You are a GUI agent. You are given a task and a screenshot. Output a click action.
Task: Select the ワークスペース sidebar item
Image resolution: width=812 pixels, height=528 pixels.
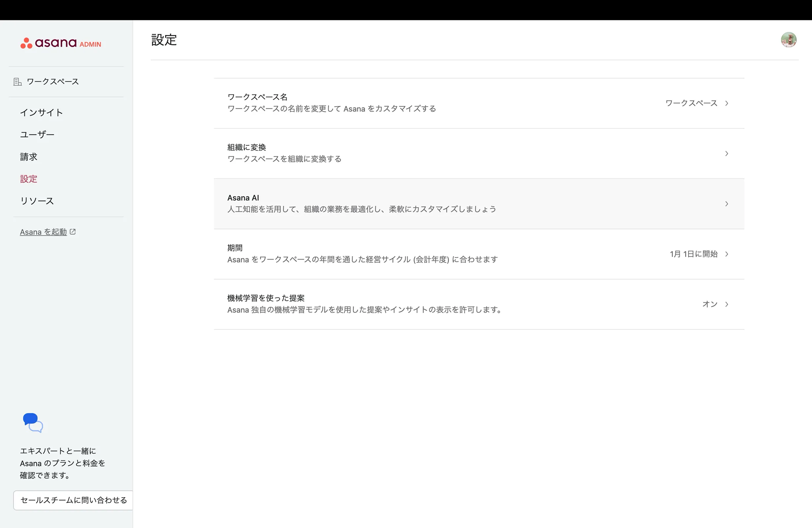pyautogui.click(x=52, y=82)
